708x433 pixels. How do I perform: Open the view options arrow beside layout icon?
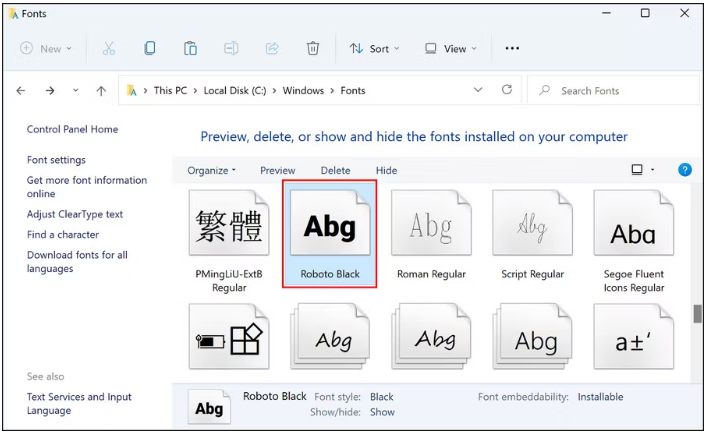point(652,170)
